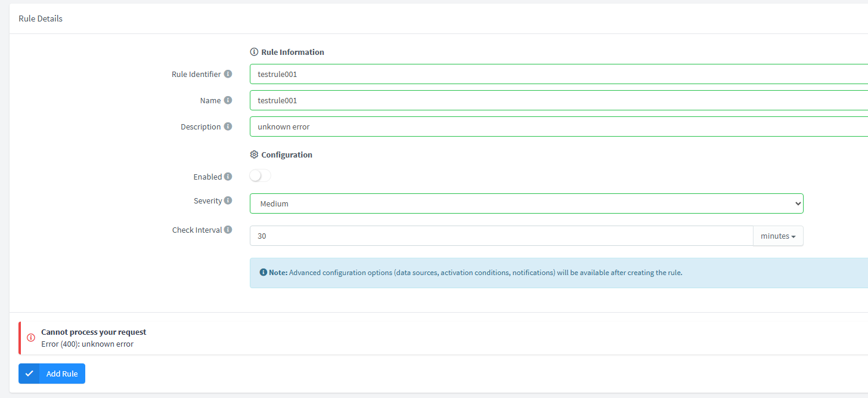Toggle the Enabled switch on
The image size is (868, 398).
click(x=260, y=176)
